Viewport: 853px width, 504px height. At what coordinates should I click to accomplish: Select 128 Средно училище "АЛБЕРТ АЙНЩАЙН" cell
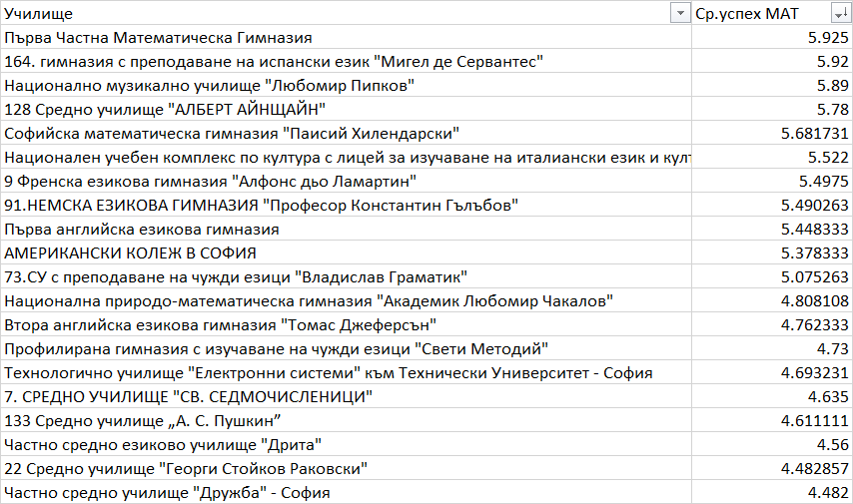point(166,110)
